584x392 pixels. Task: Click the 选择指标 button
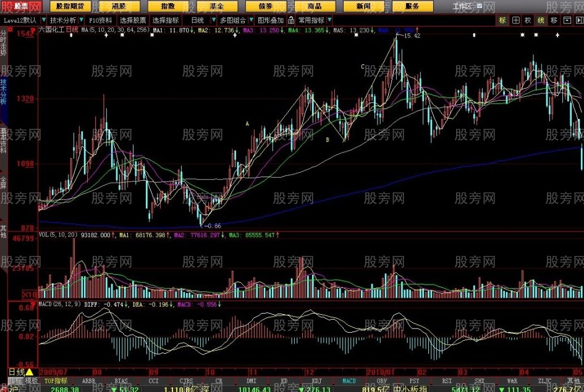point(166,20)
